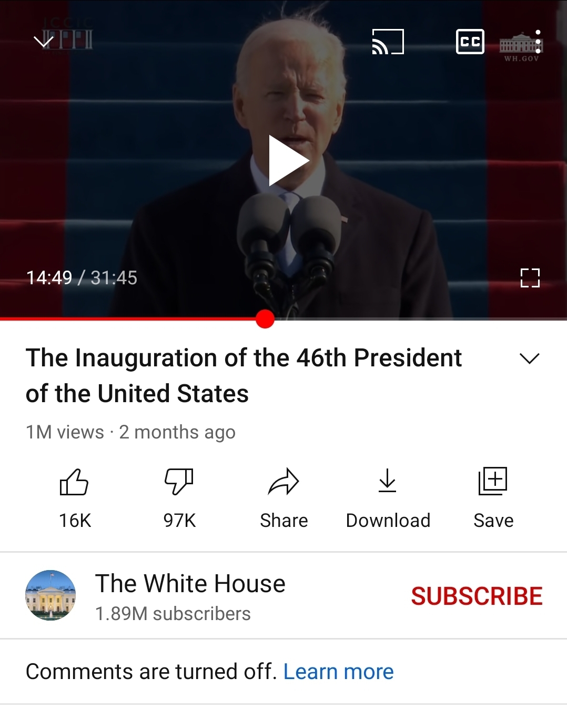Tap the Share arrow icon
Viewport: 567px width, 728px height.
click(283, 482)
